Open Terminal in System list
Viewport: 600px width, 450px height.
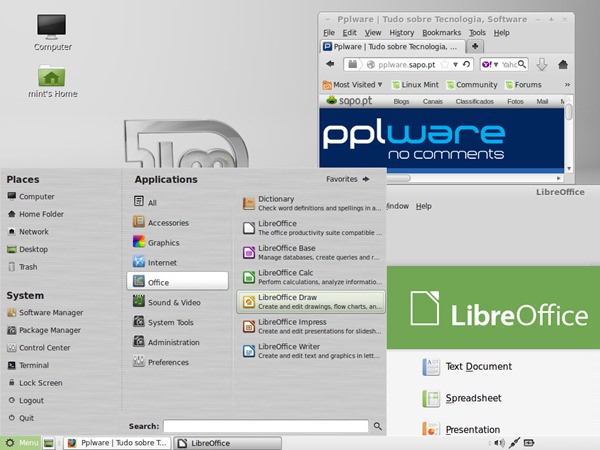click(x=28, y=365)
